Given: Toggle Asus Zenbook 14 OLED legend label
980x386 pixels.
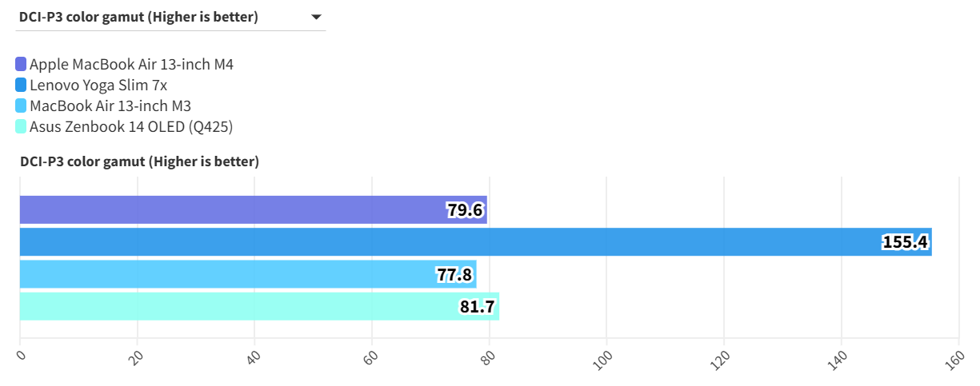Looking at the screenshot, I should 131,126.
